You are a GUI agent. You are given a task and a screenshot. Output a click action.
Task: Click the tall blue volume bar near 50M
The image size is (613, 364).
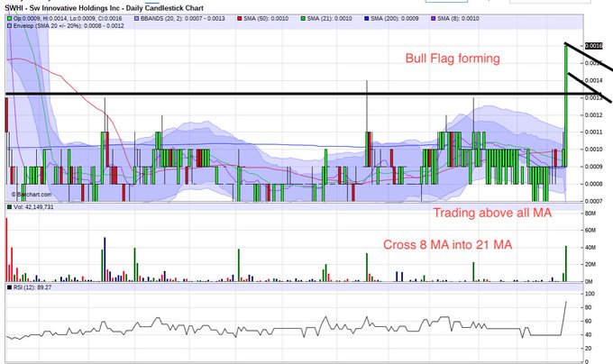105,259
